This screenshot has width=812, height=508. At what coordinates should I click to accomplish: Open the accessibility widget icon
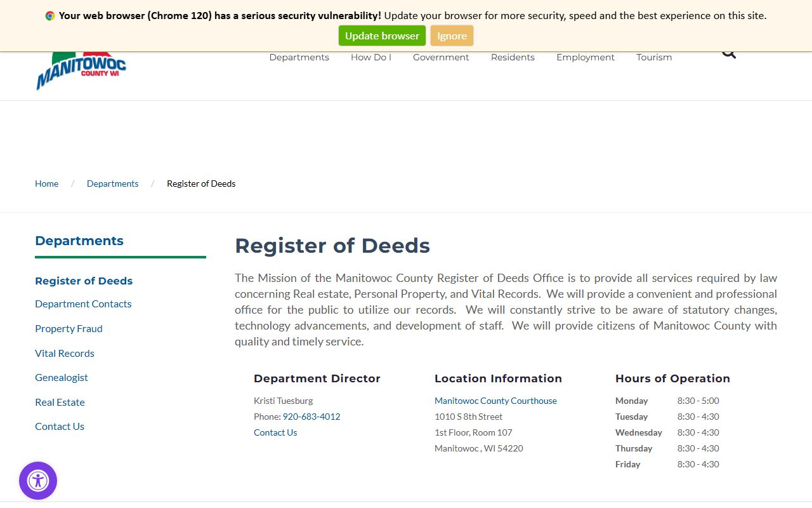click(38, 481)
